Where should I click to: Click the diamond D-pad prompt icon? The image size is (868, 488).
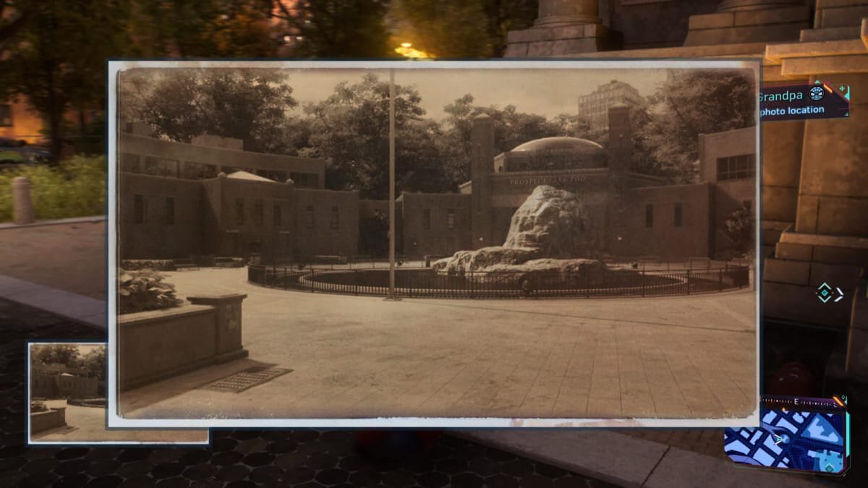pyautogui.click(x=824, y=293)
